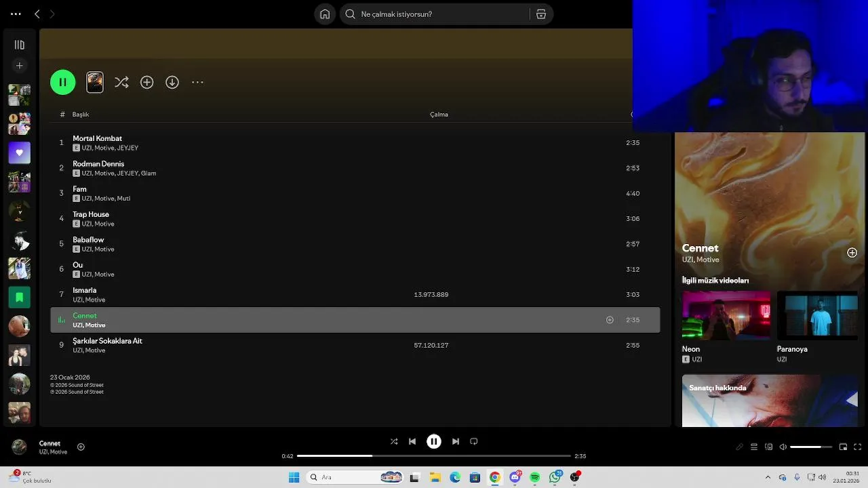The width and height of the screenshot is (868, 488).
Task: Add current song via bottom bar plus icon
Action: coord(81,447)
